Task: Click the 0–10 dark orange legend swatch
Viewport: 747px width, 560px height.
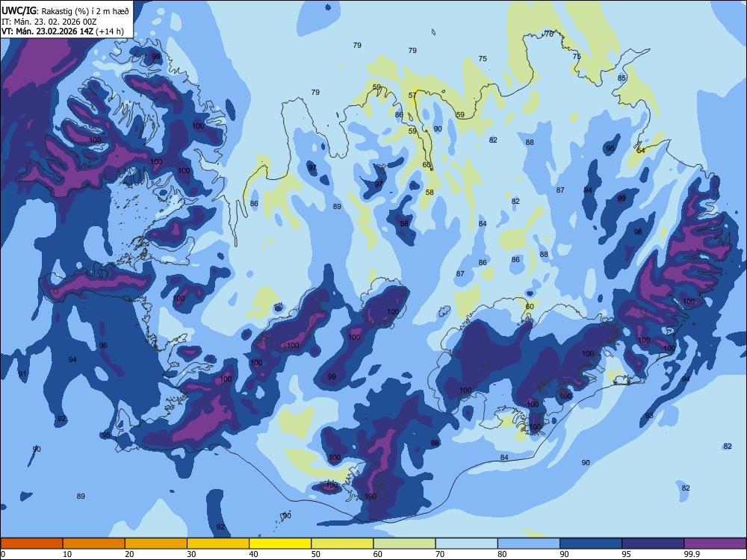Action: pos(31,544)
